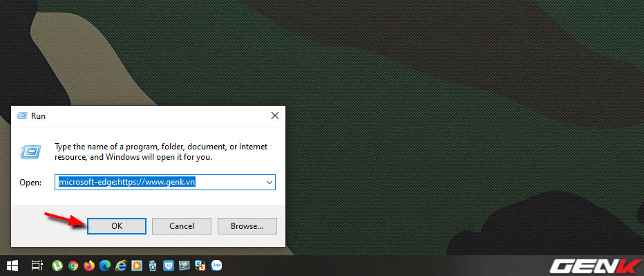Expand the Open field history dropdown

pyautogui.click(x=269, y=182)
